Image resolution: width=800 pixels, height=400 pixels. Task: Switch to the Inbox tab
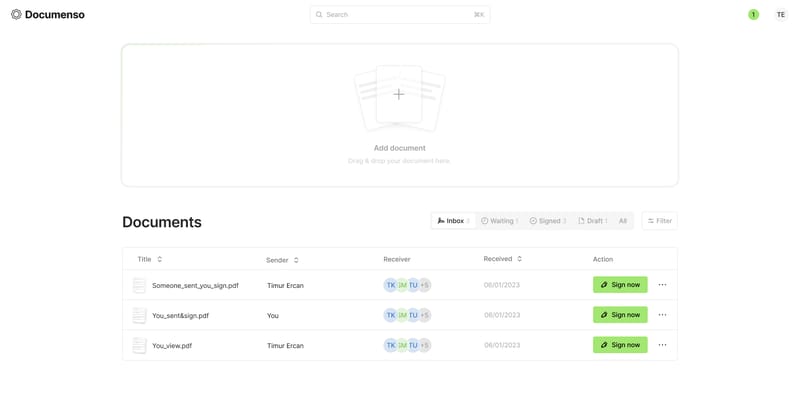pos(453,221)
